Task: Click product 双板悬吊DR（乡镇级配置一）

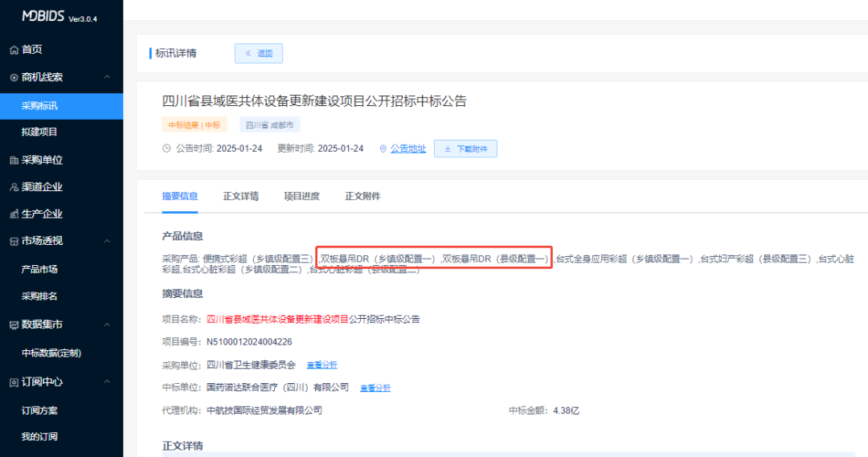Action: pos(379,259)
